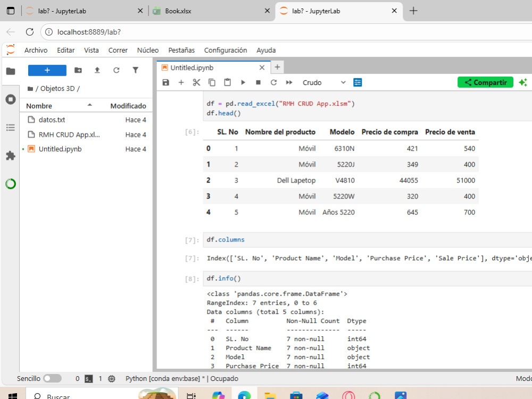The width and height of the screenshot is (532, 399).
Task: Sort files by Modificado column
Action: tap(128, 106)
